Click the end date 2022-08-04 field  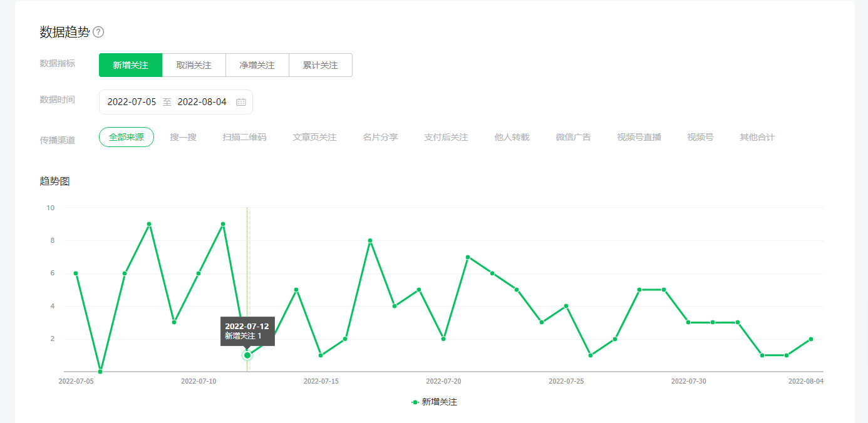(202, 102)
